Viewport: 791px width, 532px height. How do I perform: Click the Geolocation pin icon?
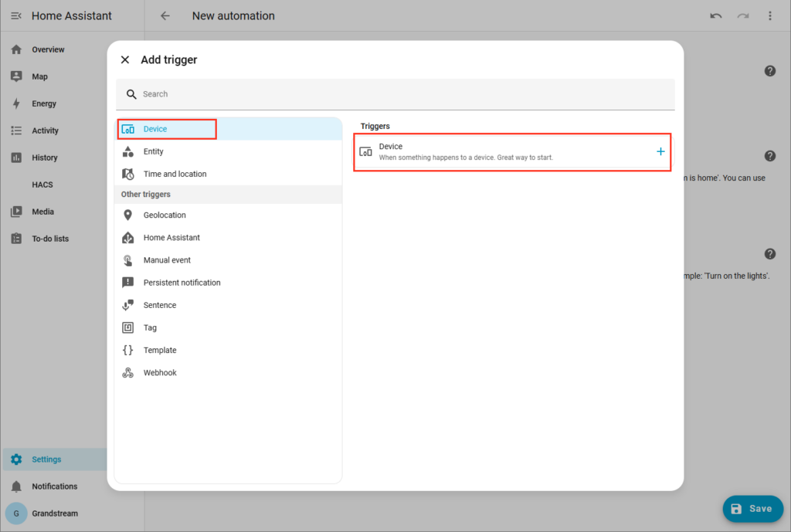pos(127,215)
